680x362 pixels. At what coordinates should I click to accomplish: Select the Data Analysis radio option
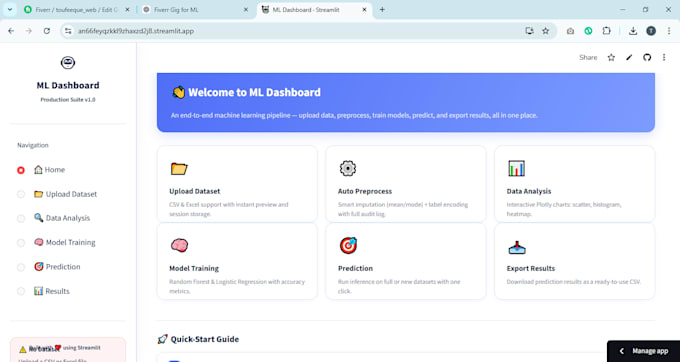coord(21,219)
